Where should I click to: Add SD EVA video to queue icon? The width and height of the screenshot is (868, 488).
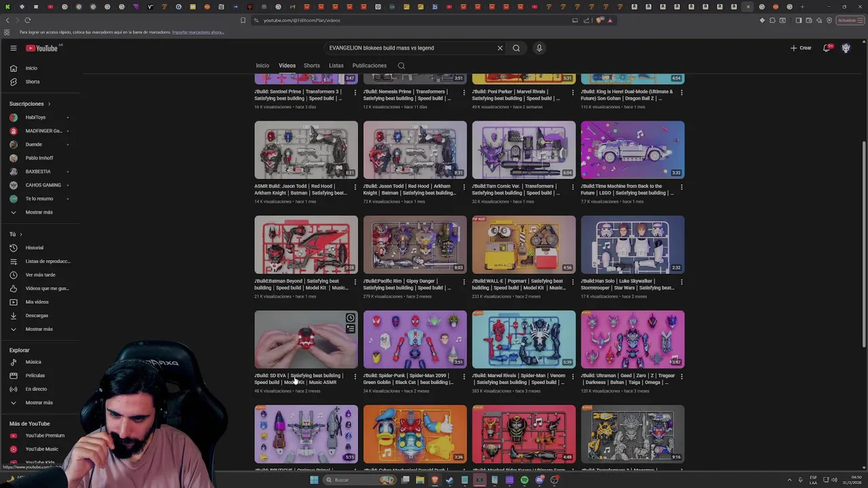[x=350, y=329]
